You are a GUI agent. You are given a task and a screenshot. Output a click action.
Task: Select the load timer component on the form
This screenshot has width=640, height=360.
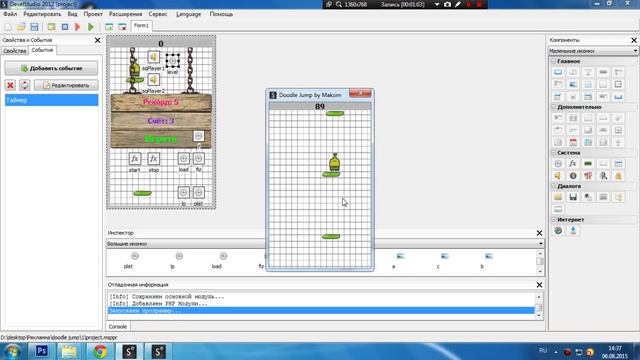click(184, 158)
